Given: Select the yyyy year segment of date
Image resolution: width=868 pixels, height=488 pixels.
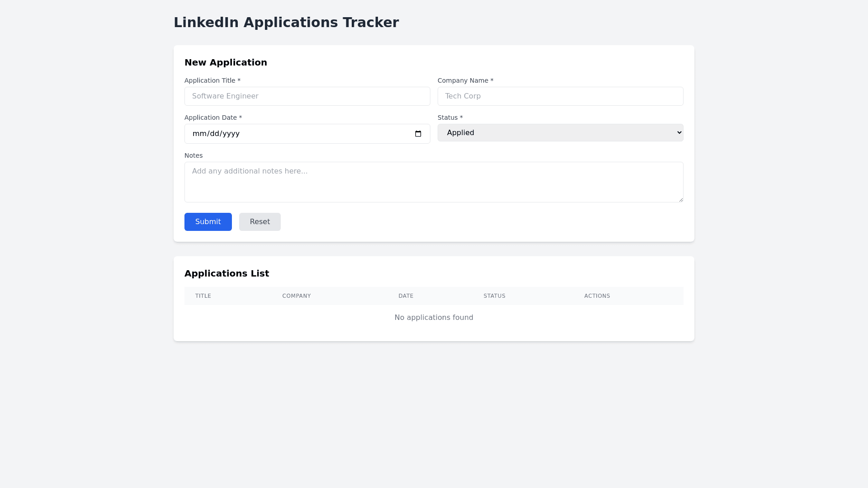Looking at the screenshot, I should point(231,134).
